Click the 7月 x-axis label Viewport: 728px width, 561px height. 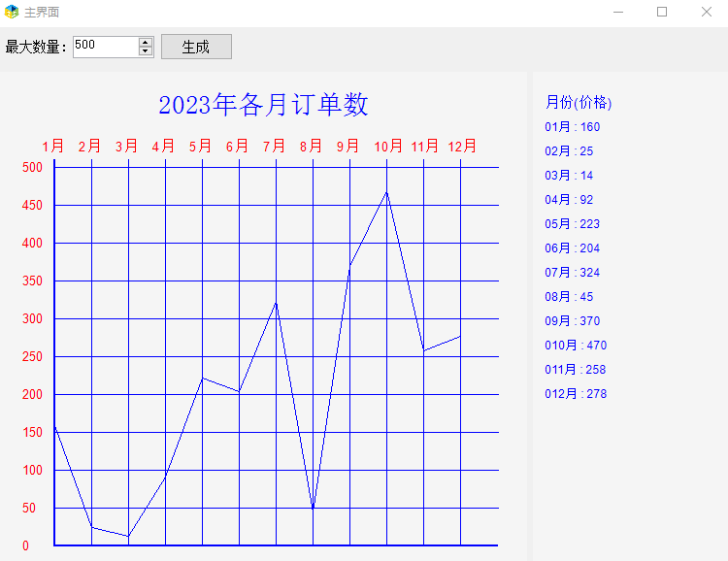point(275,147)
